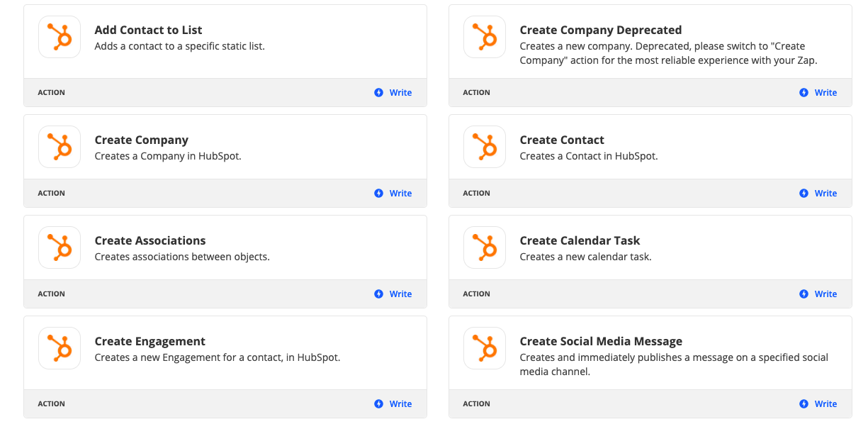Click Write link on Create Social Media Message card

click(x=825, y=404)
